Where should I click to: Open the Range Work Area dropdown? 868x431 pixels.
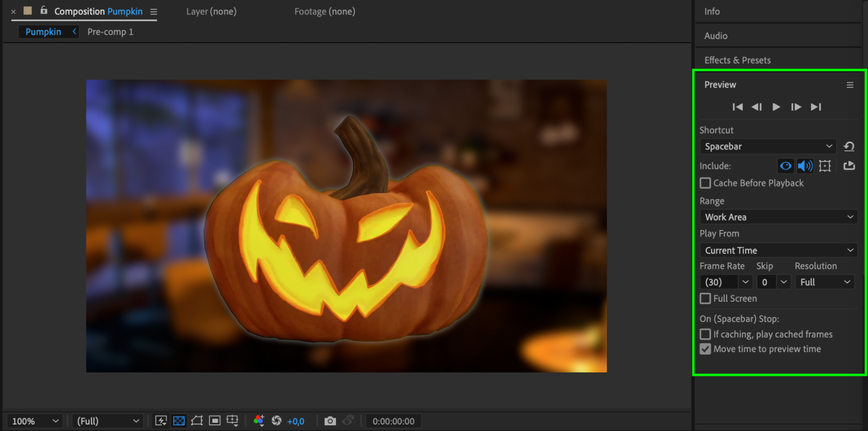pos(778,217)
